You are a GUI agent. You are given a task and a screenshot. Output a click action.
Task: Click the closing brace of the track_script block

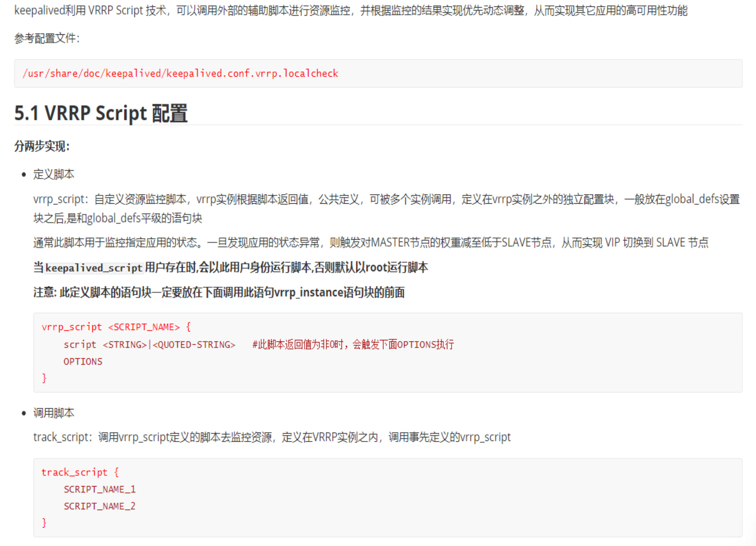point(44,522)
